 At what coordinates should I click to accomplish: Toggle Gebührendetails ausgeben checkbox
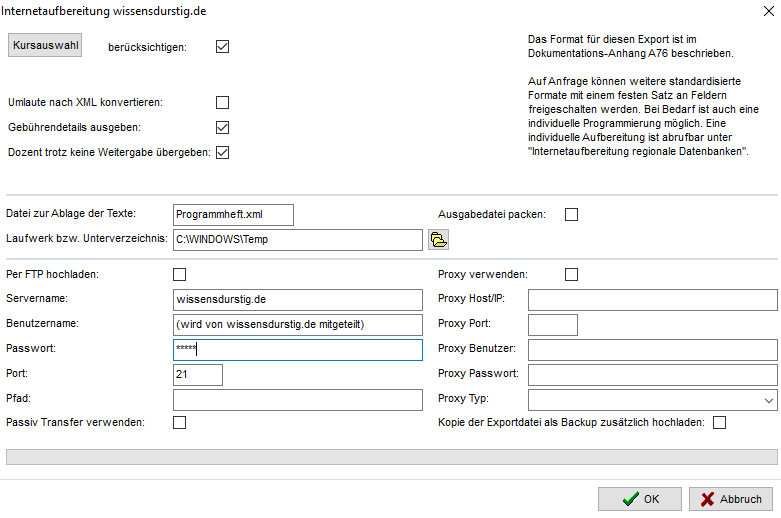(x=223, y=128)
